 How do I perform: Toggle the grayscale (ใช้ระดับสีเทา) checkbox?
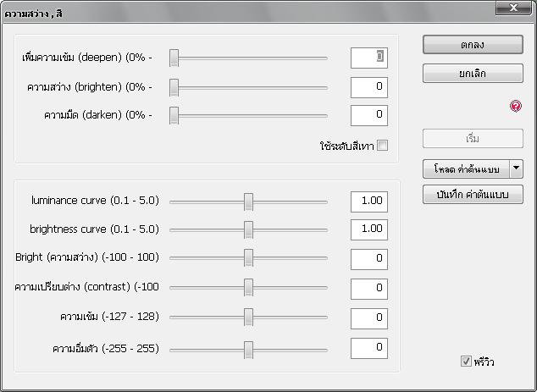tap(383, 146)
